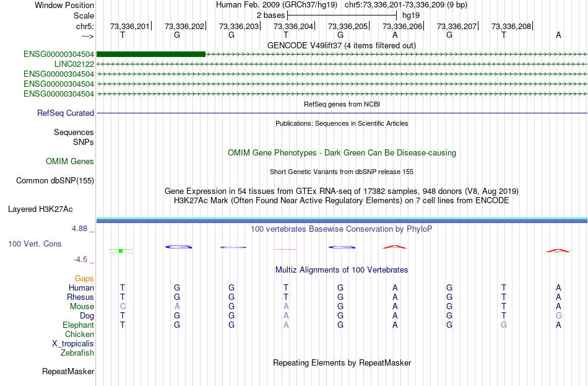The height and width of the screenshot is (386, 588).
Task: Click position label 73,336,201
Action: tap(130, 26)
